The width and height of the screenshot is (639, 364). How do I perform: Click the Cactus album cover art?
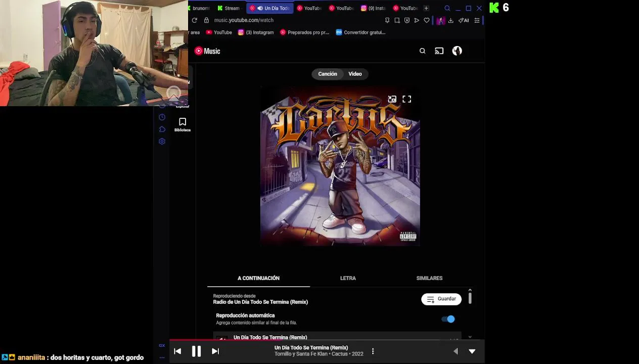340,166
